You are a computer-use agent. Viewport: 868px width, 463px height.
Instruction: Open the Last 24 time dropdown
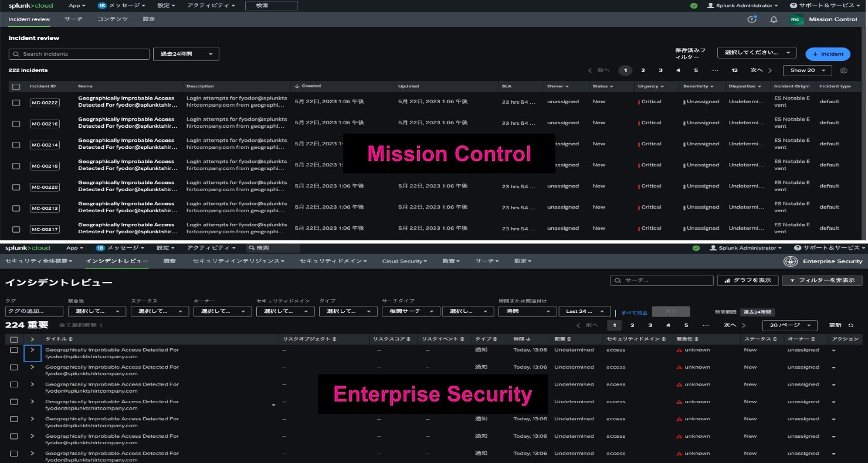tap(584, 311)
